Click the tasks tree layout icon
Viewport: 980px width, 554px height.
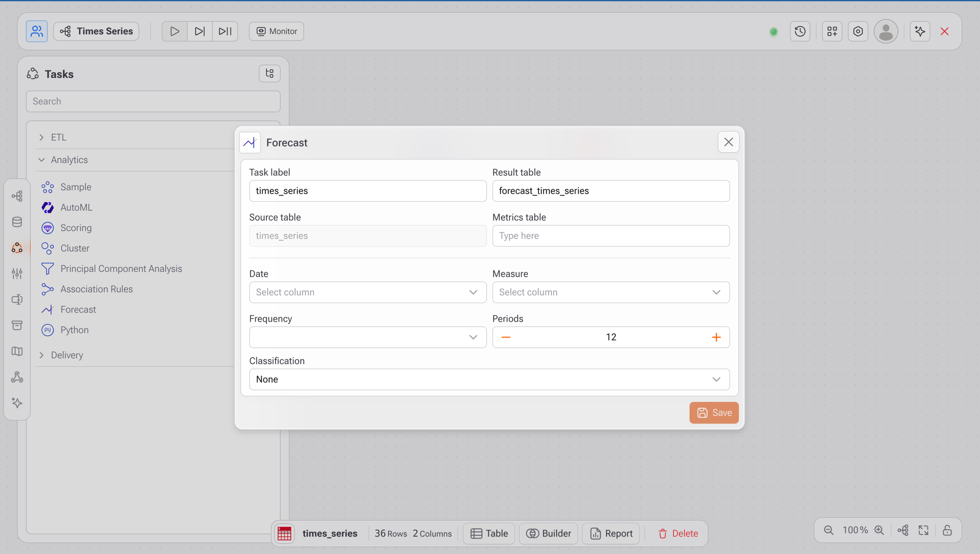(269, 74)
